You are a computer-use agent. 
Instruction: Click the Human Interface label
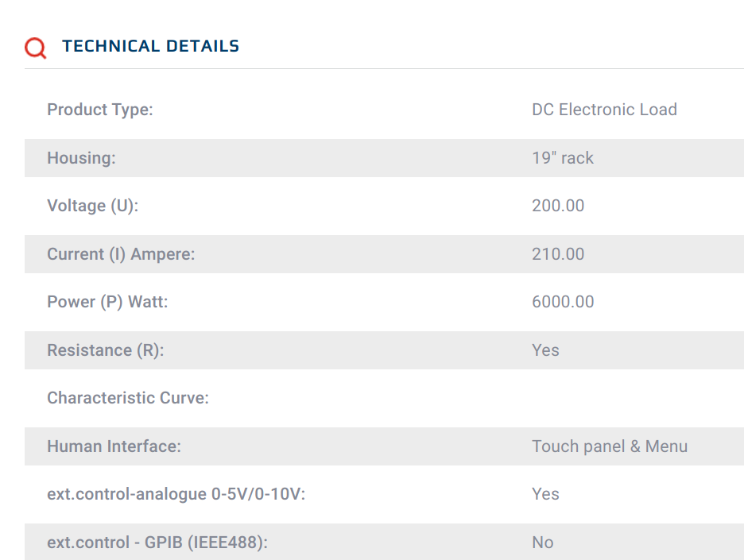point(114,446)
